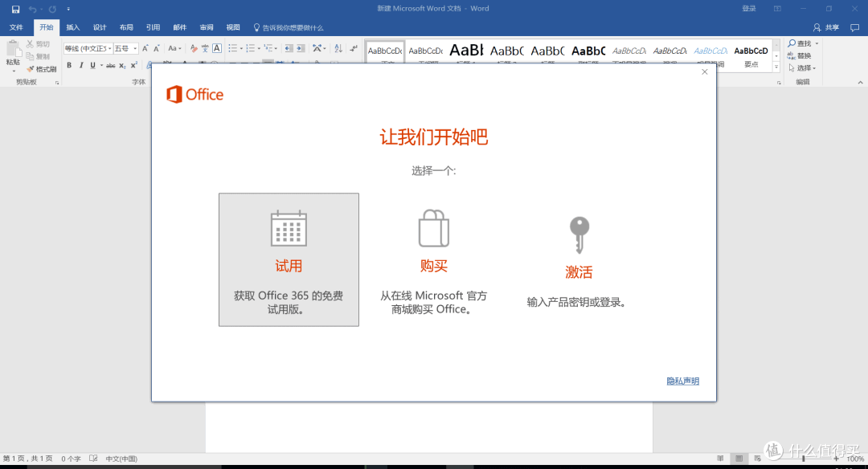Choose the 试用 trial option card

click(x=289, y=259)
